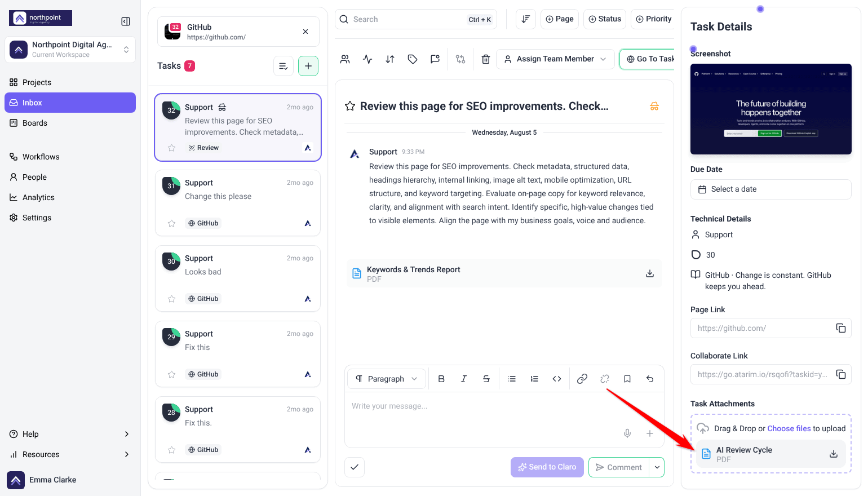The height and width of the screenshot is (496, 868).
Task: Click the Go To Task button
Action: 648,59
